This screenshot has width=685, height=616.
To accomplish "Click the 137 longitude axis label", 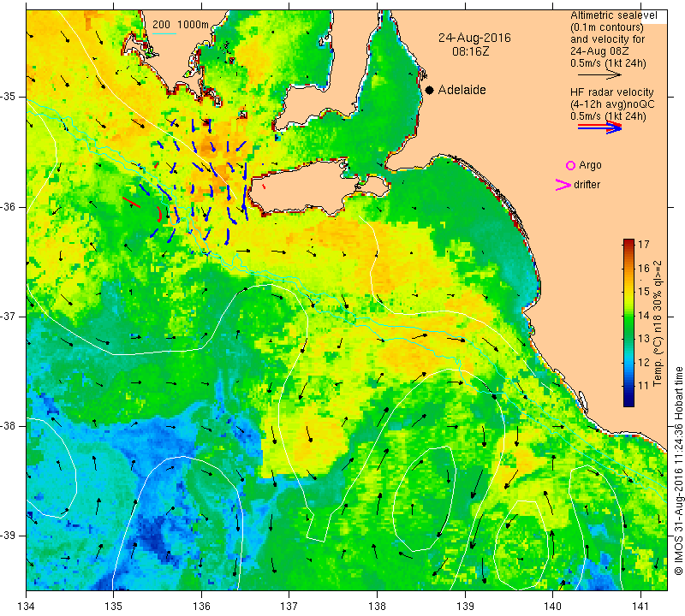I will (289, 607).
